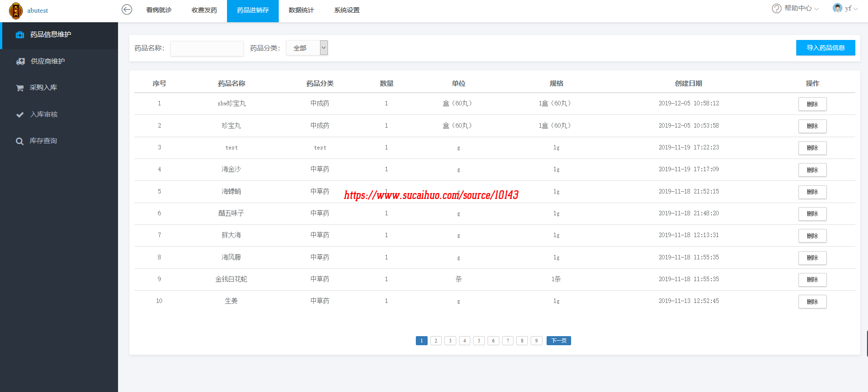Expand the 帮助中心 dropdown chevron
This screenshot has width=868, height=392.
point(817,9)
